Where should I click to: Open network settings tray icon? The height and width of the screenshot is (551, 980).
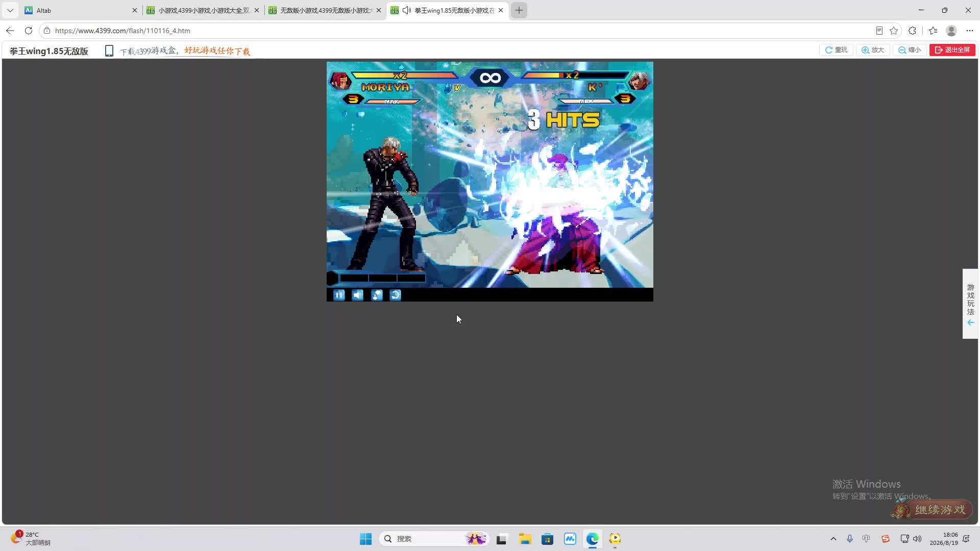904,539
